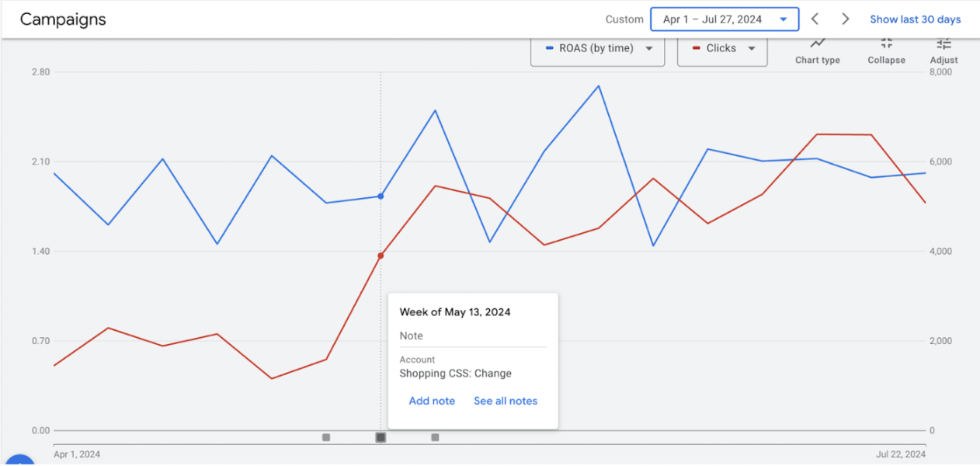Click the blue ROAS data point on May 13
980x466 pixels.
tap(381, 196)
